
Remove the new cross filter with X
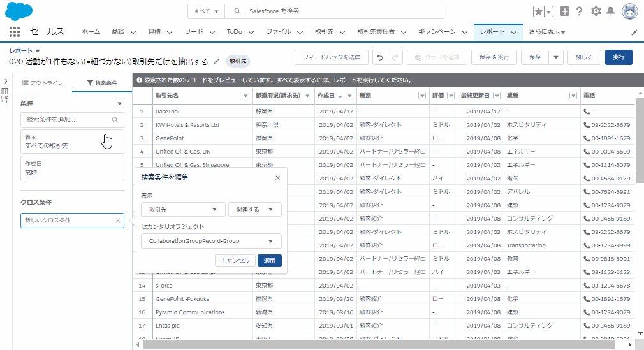[118, 221]
